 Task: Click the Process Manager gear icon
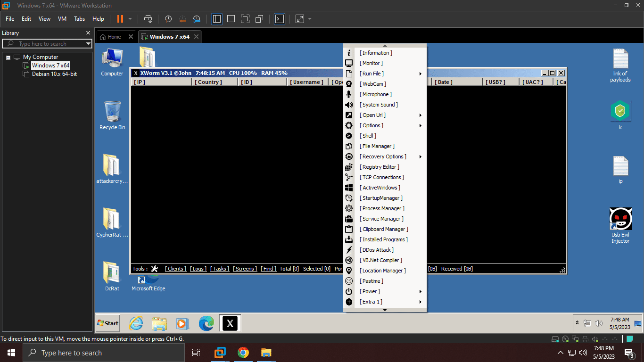pyautogui.click(x=349, y=208)
